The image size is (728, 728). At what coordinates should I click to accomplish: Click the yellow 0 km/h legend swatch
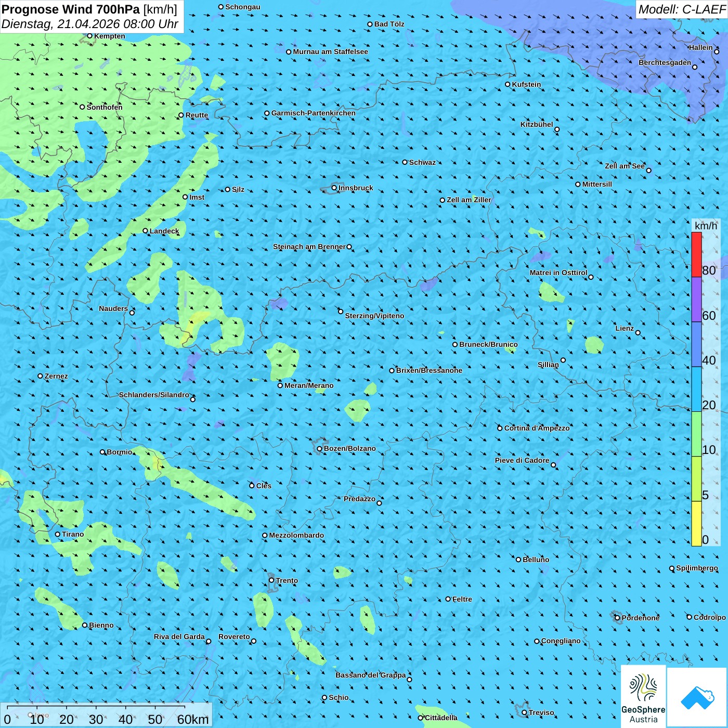pos(696,524)
